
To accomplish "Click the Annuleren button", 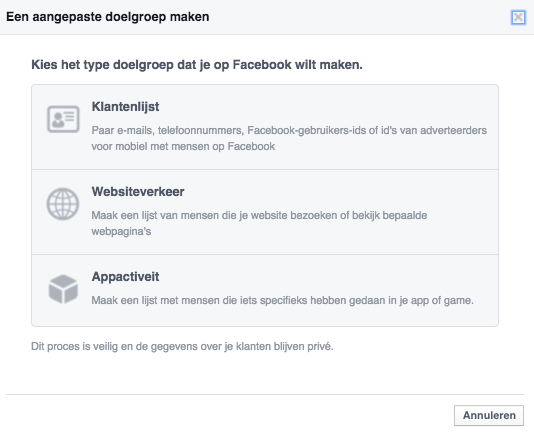I will pyautogui.click(x=489, y=415).
